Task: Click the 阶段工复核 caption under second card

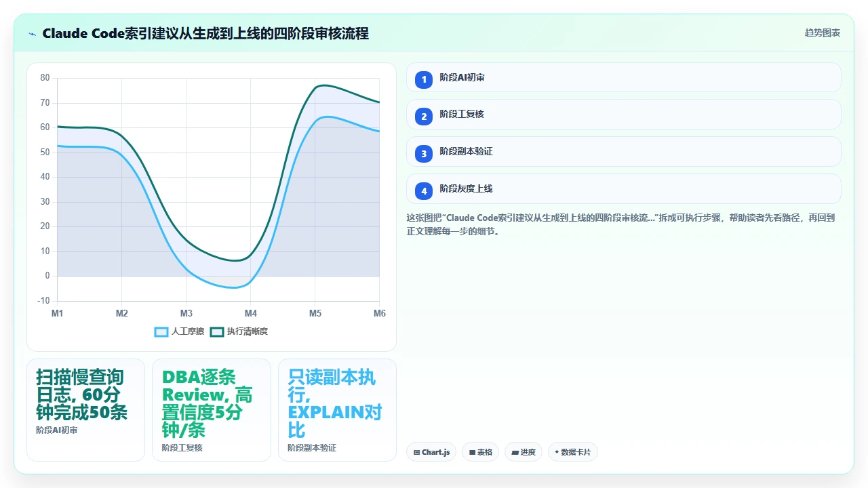Action: pyautogui.click(x=182, y=447)
